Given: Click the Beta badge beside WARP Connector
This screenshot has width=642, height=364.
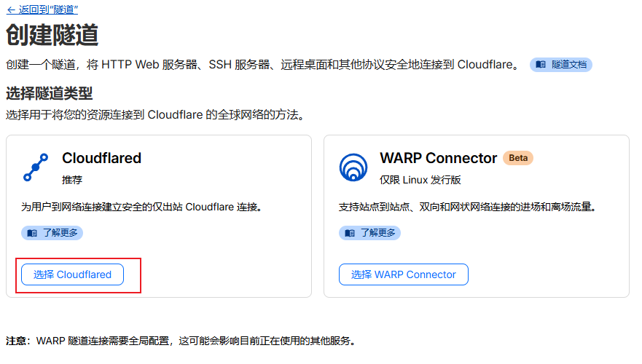Looking at the screenshot, I should [x=518, y=158].
